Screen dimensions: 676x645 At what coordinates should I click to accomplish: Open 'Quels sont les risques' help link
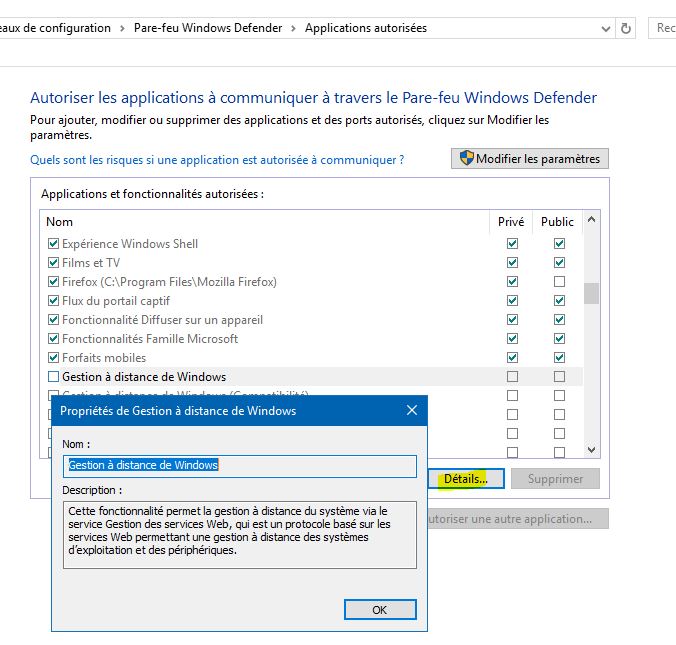click(x=217, y=160)
